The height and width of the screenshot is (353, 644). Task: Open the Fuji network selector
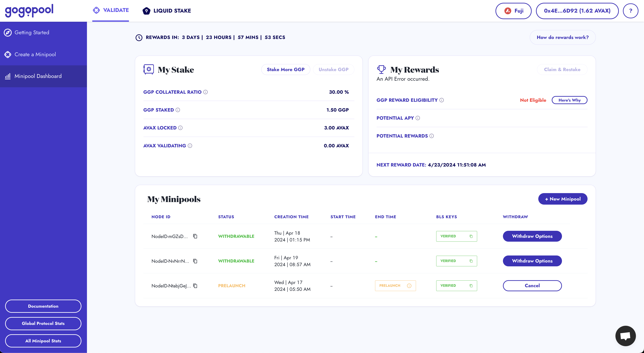(x=513, y=11)
